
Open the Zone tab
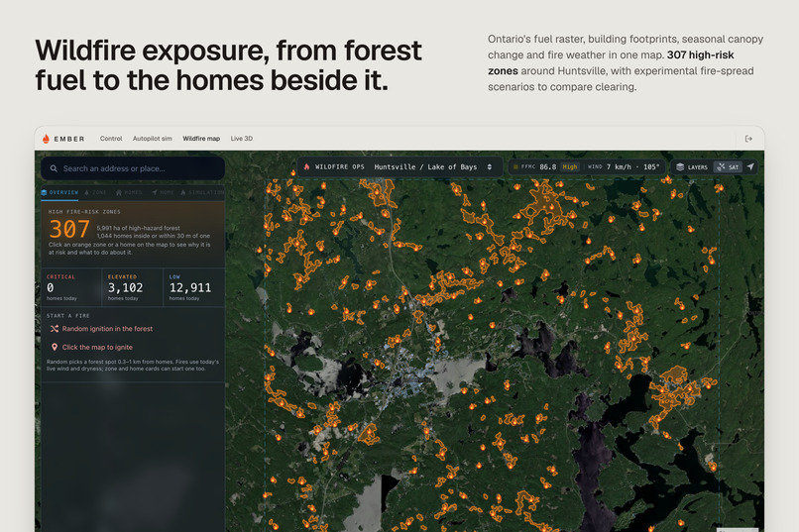point(95,192)
